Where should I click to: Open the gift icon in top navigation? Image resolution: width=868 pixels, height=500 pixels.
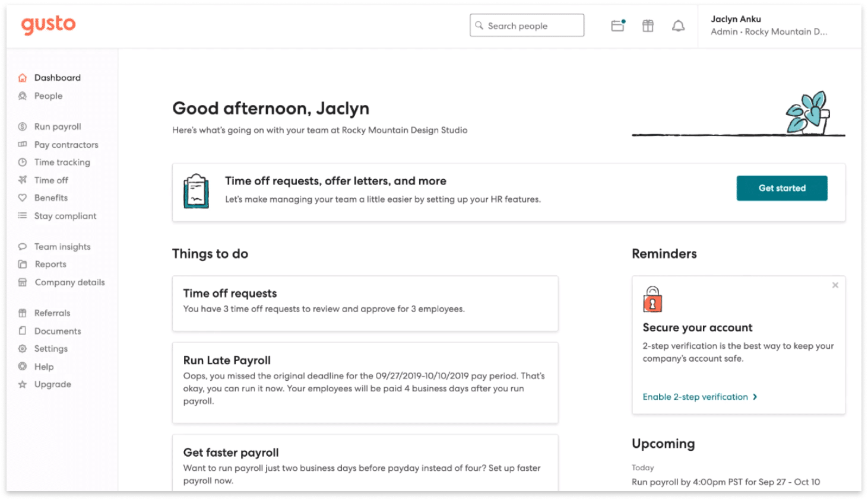click(x=647, y=25)
